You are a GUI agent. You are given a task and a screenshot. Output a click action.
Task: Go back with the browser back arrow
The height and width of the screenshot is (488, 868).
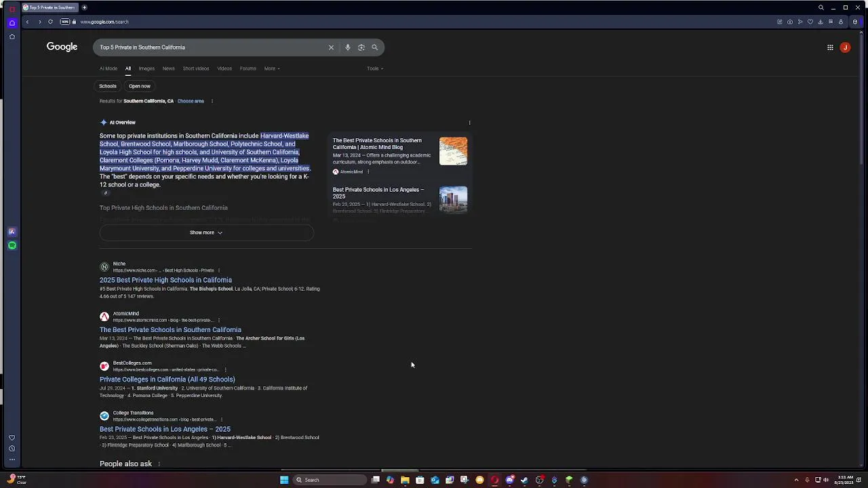tap(27, 22)
